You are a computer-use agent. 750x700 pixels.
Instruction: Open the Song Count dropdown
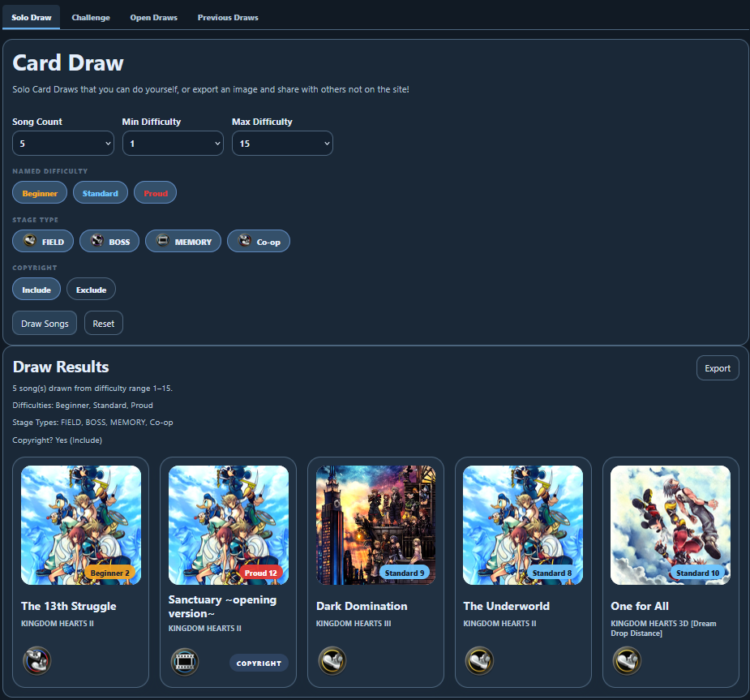pos(63,143)
